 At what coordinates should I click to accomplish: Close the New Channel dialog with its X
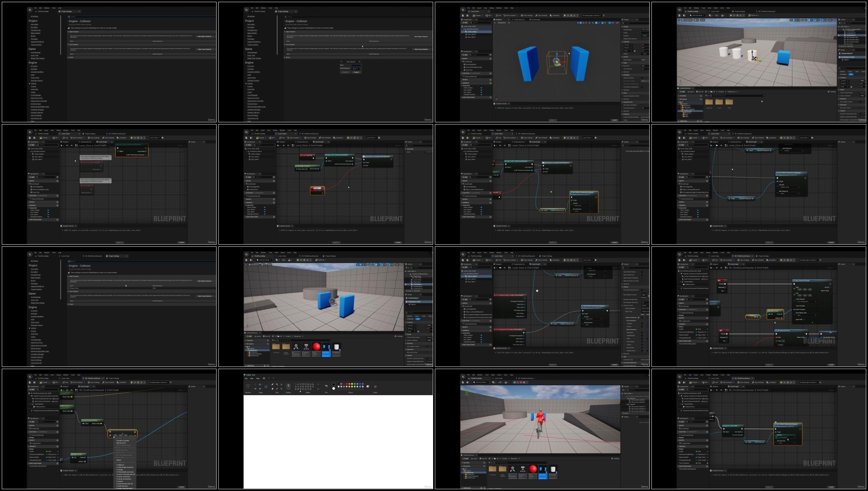(x=359, y=62)
